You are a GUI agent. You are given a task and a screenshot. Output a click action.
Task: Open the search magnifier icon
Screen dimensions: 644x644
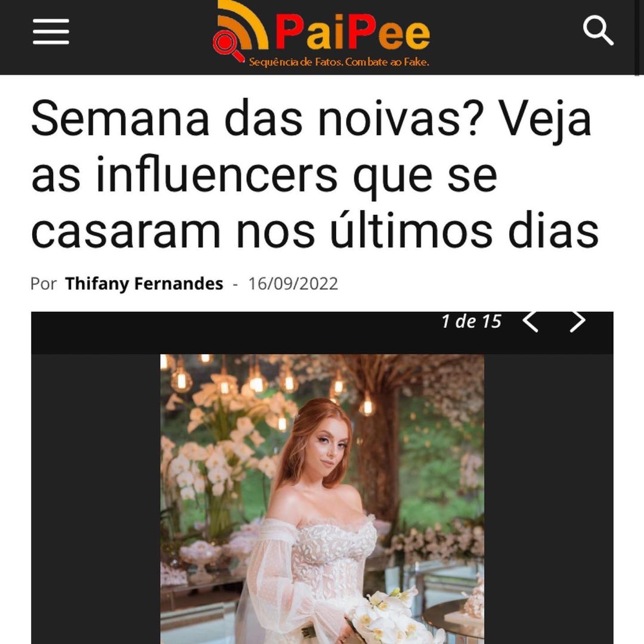pos(598,30)
